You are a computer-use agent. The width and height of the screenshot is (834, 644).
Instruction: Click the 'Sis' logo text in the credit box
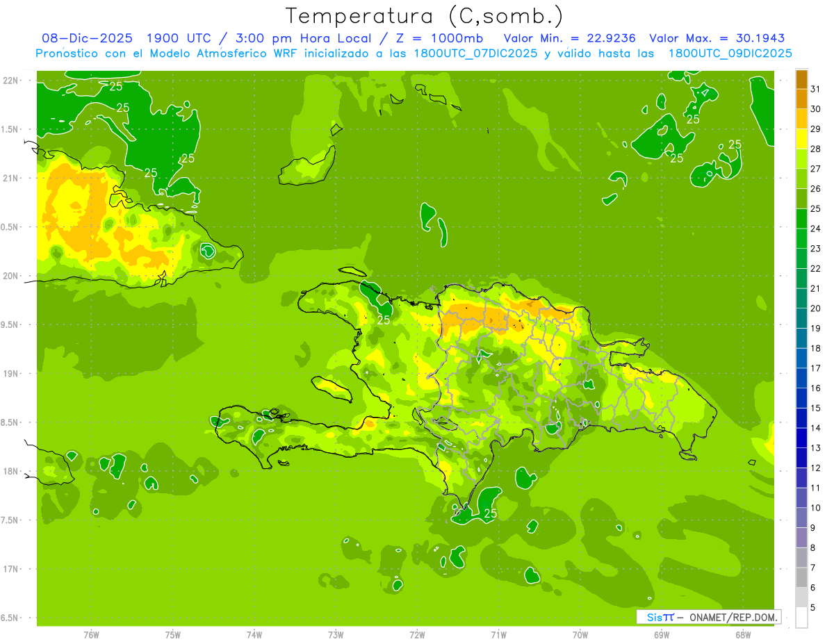pyautogui.click(x=655, y=617)
